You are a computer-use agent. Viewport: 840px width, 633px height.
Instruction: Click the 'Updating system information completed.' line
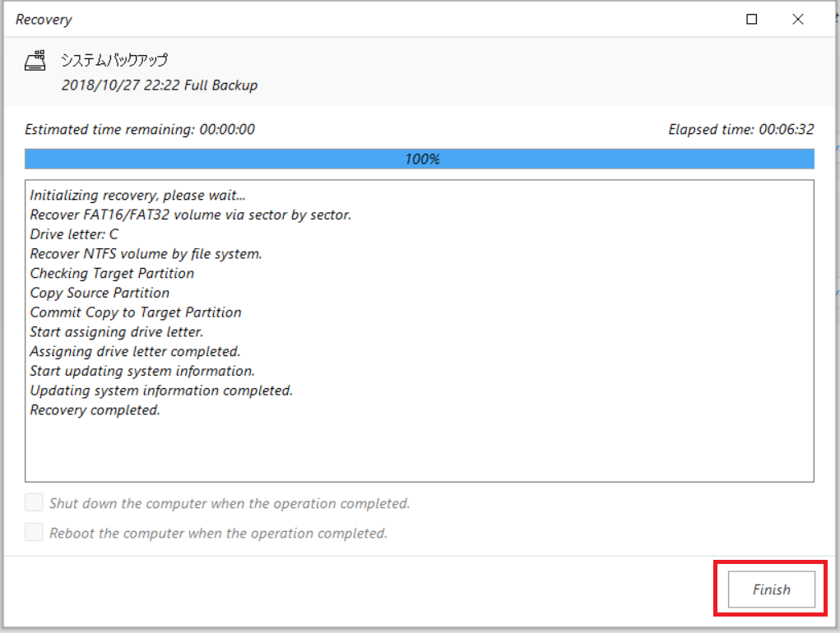[x=161, y=390]
